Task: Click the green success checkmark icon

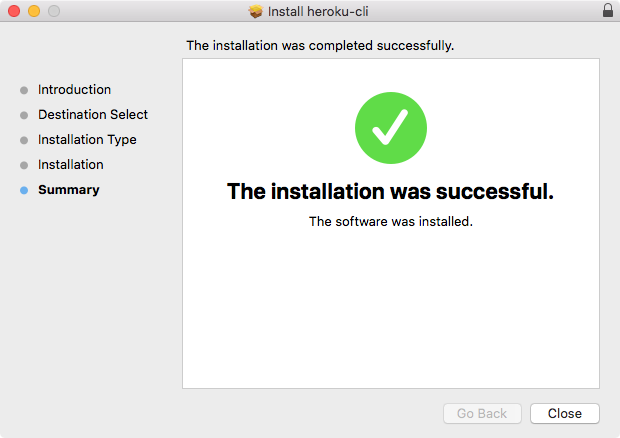Action: 391,129
